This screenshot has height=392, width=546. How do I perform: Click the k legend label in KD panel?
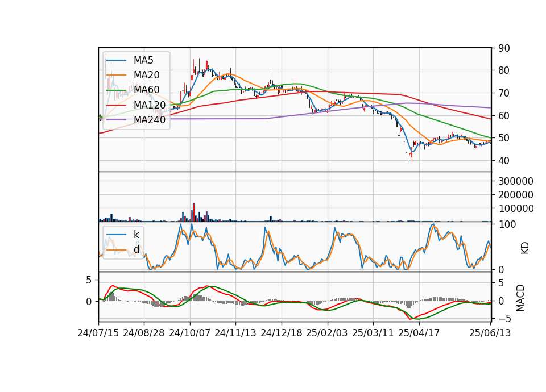136,235
